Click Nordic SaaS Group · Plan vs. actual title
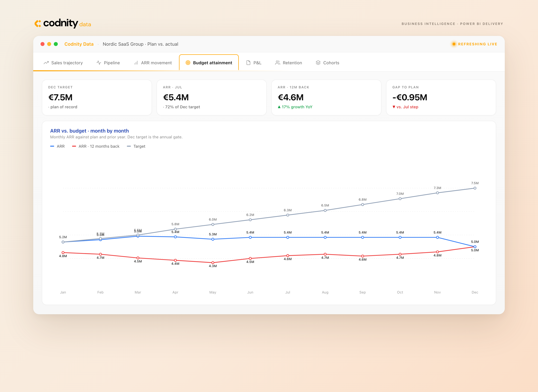Viewport: 538px width, 392px height. [140, 44]
